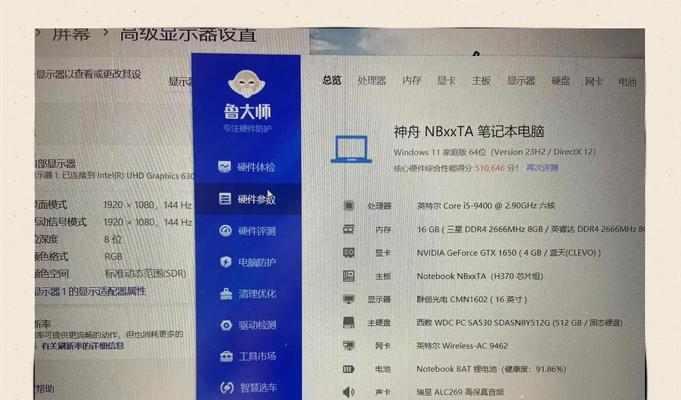Switch to the 硬盘 tab

coord(560,81)
